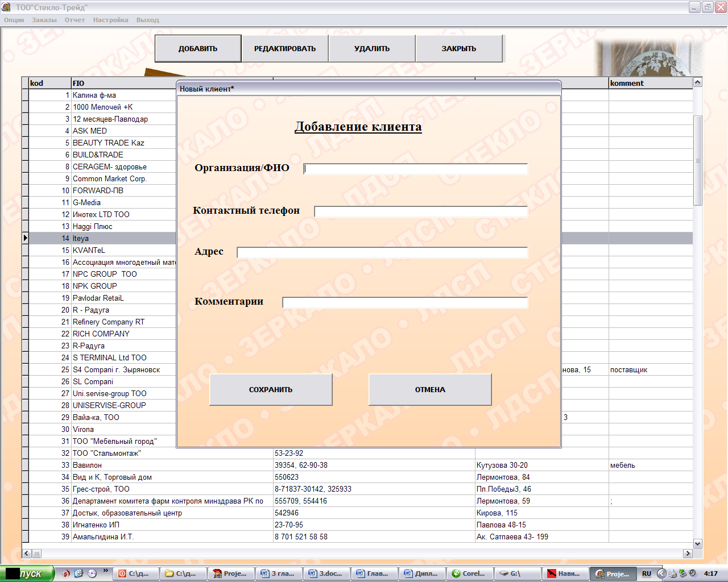The height and width of the screenshot is (582, 728).
Task: Switch to the Глав... Word taskbar button
Action: 374,573
